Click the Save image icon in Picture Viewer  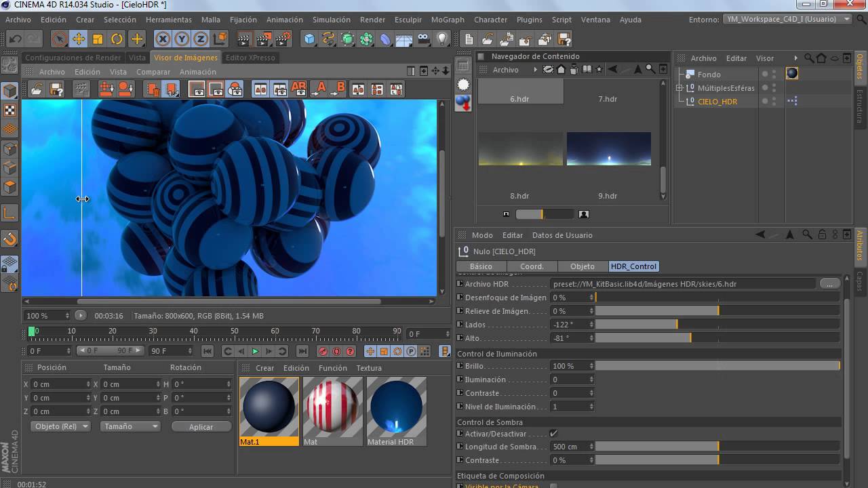pos(56,89)
